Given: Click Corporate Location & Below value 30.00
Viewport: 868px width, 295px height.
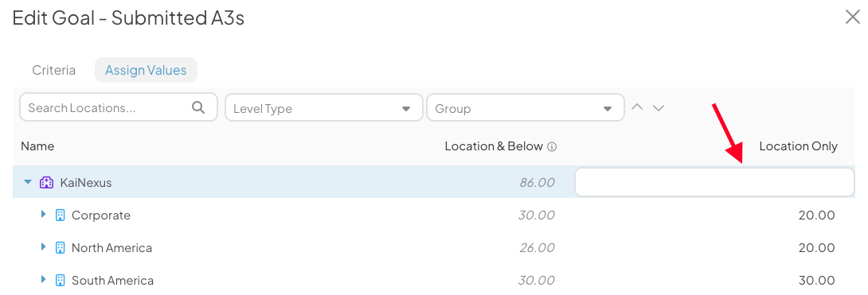Looking at the screenshot, I should click(x=537, y=215).
